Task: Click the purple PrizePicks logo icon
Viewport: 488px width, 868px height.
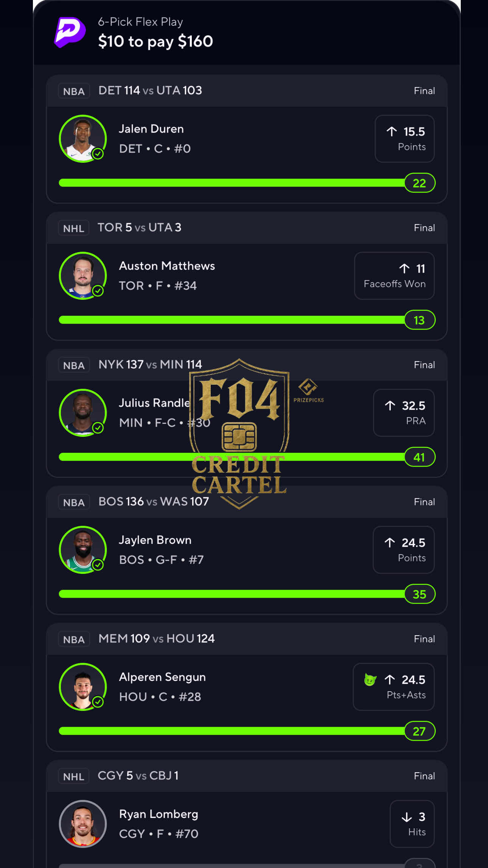Action: pyautogui.click(x=70, y=32)
